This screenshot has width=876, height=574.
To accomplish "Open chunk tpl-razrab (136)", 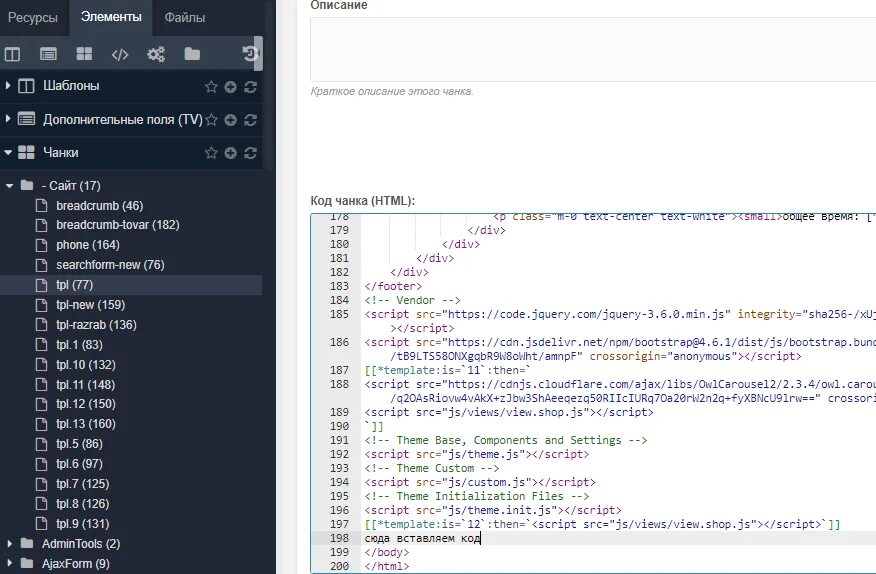I will tap(96, 325).
